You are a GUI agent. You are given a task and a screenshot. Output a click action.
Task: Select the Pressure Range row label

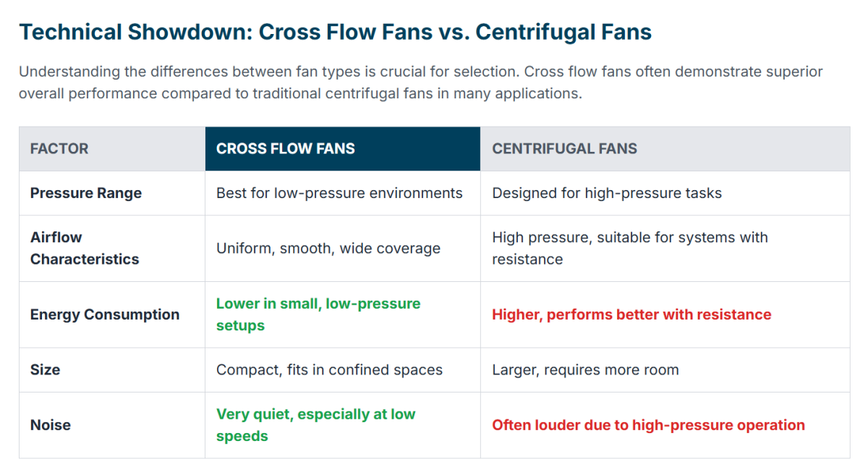[x=86, y=193]
